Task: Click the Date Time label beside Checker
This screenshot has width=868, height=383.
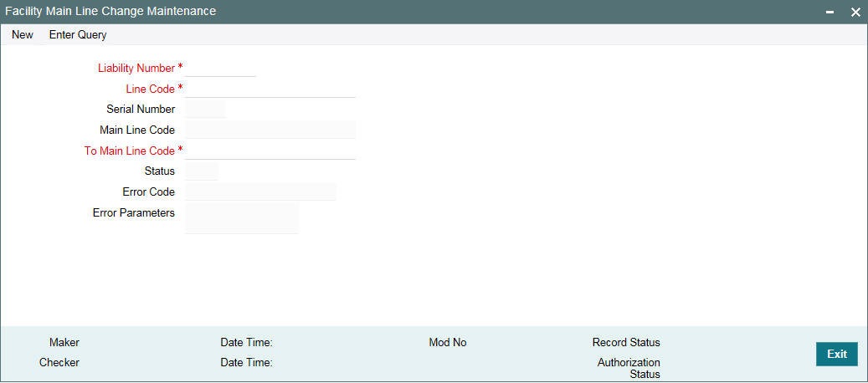Action: [x=246, y=363]
